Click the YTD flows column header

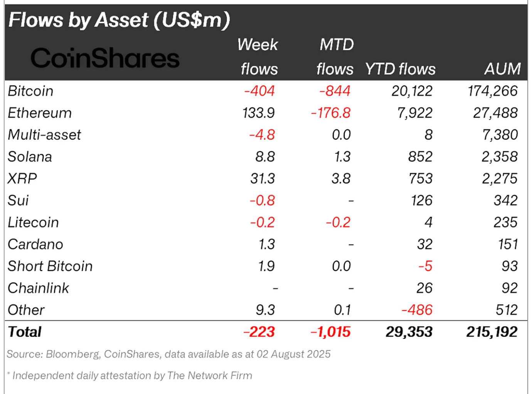point(400,69)
